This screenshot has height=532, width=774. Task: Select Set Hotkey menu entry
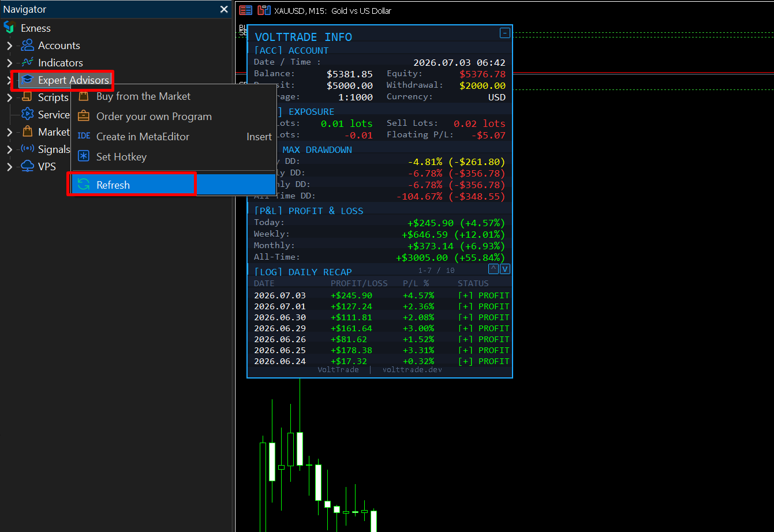tap(173, 156)
